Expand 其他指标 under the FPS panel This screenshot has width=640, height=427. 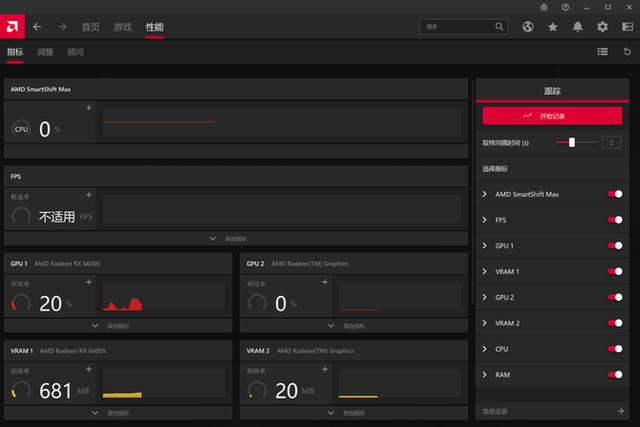[235, 239]
